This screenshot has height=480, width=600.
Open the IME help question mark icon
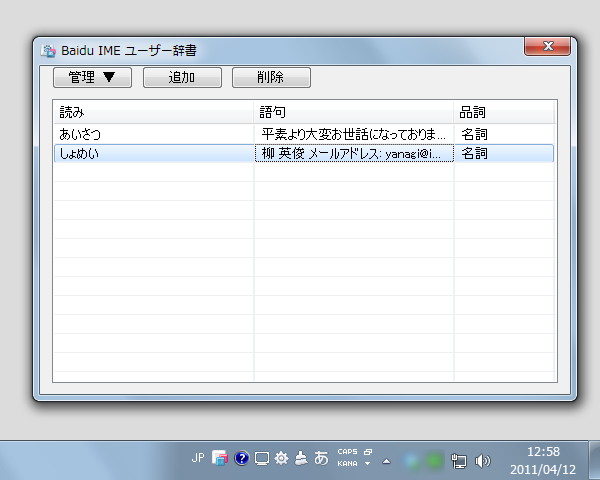pos(241,458)
